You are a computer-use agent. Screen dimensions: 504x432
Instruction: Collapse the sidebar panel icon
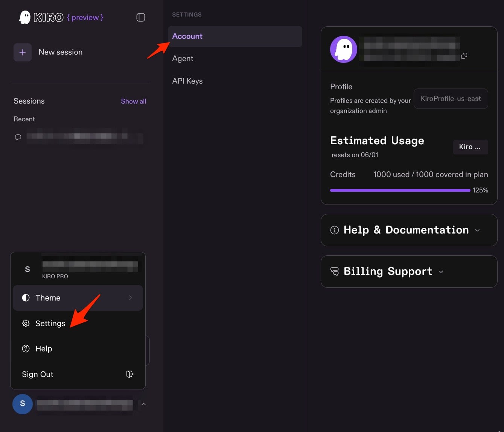click(141, 17)
